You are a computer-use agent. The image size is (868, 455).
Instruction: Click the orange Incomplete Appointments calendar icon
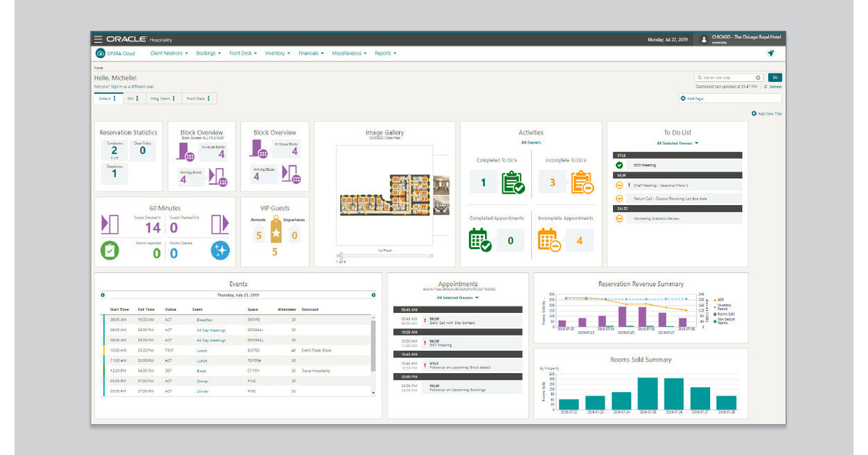pyautogui.click(x=549, y=240)
